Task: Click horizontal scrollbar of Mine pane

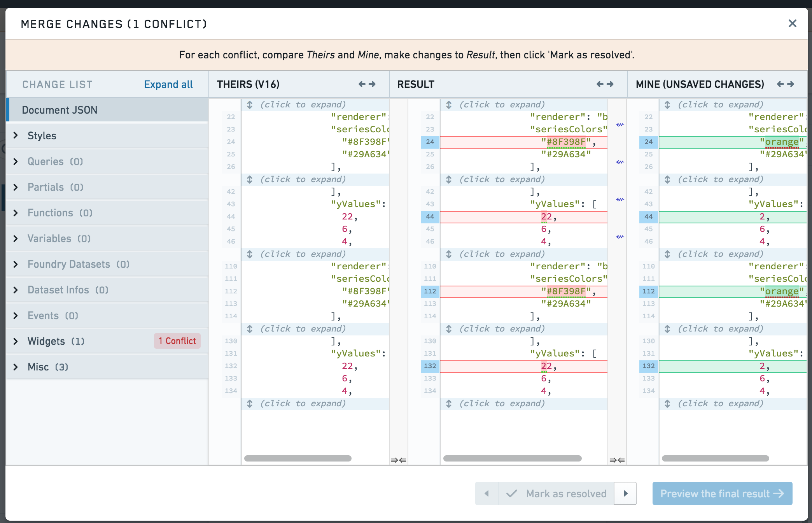Action: pyautogui.click(x=716, y=458)
